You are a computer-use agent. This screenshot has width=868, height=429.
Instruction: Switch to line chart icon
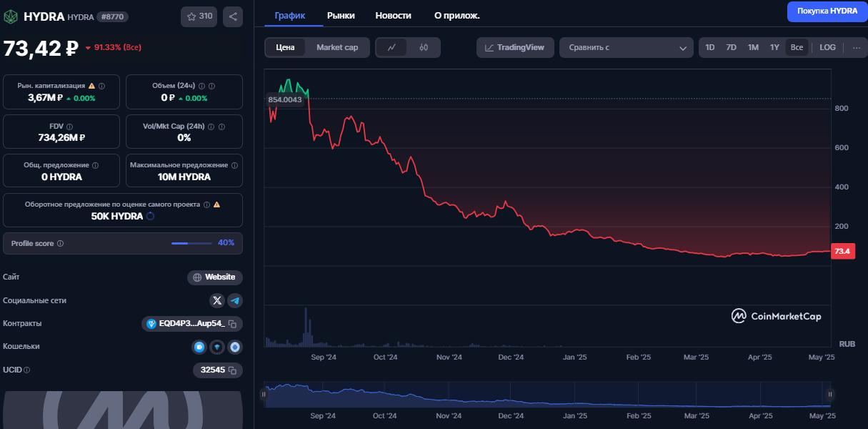pos(391,48)
